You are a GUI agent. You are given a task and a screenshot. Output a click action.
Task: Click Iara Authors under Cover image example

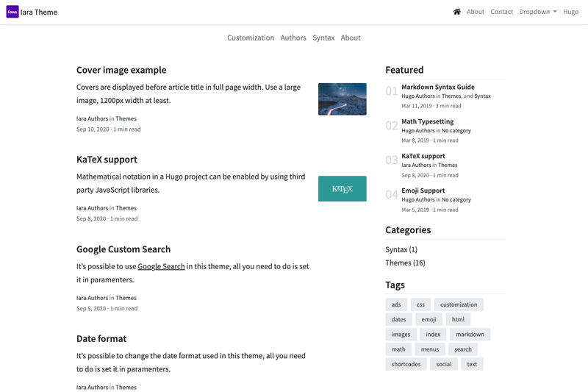pos(92,118)
